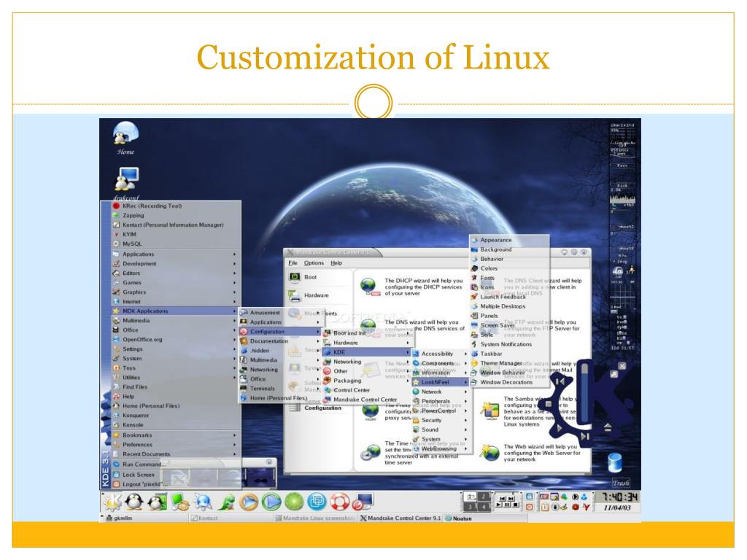The width and height of the screenshot is (747, 560).
Task: Click the digital clock showing 7:40:34
Action: point(619,497)
